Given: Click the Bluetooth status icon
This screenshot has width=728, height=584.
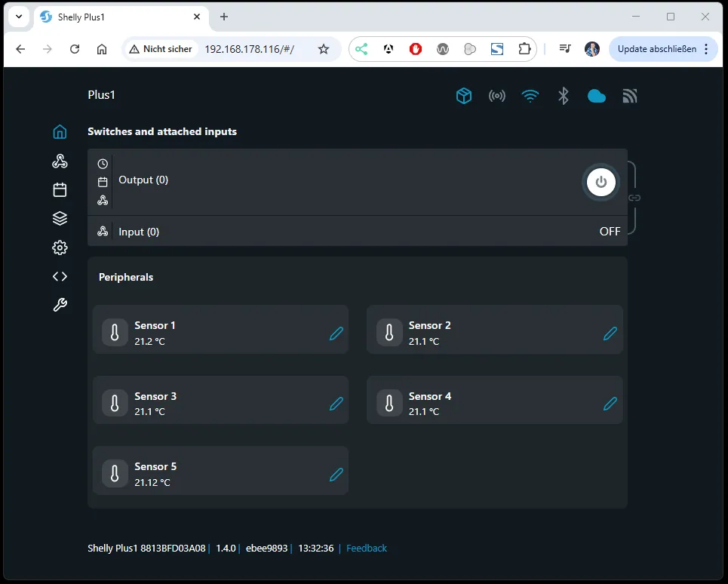Looking at the screenshot, I should pos(564,96).
